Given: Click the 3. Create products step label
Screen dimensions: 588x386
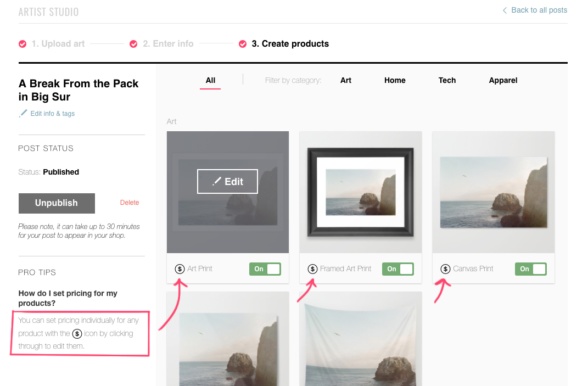Looking at the screenshot, I should tap(290, 44).
